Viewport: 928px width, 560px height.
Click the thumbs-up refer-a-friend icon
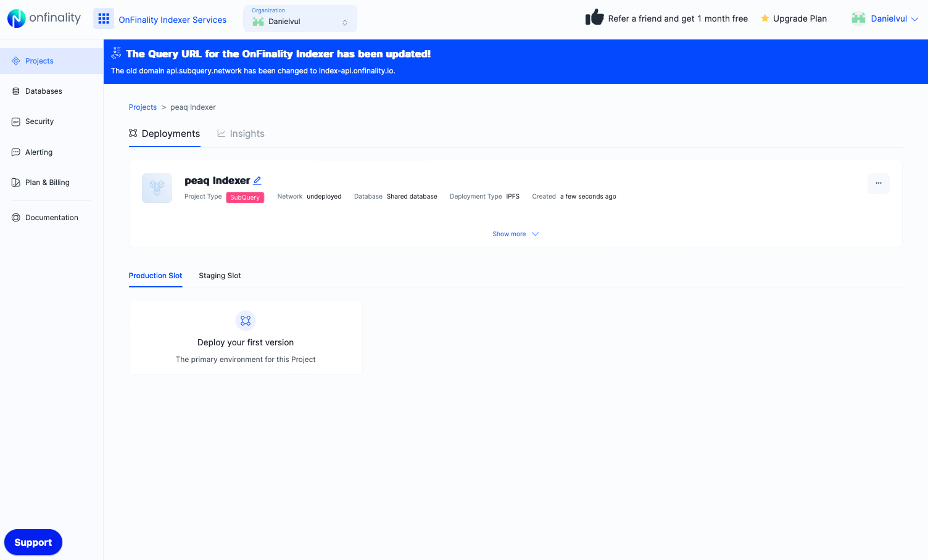click(594, 18)
